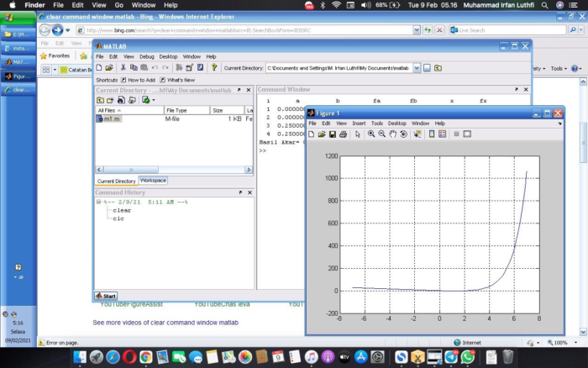Switch to the Workspace tab
Image resolution: width=588 pixels, height=368 pixels.
pyautogui.click(x=153, y=181)
